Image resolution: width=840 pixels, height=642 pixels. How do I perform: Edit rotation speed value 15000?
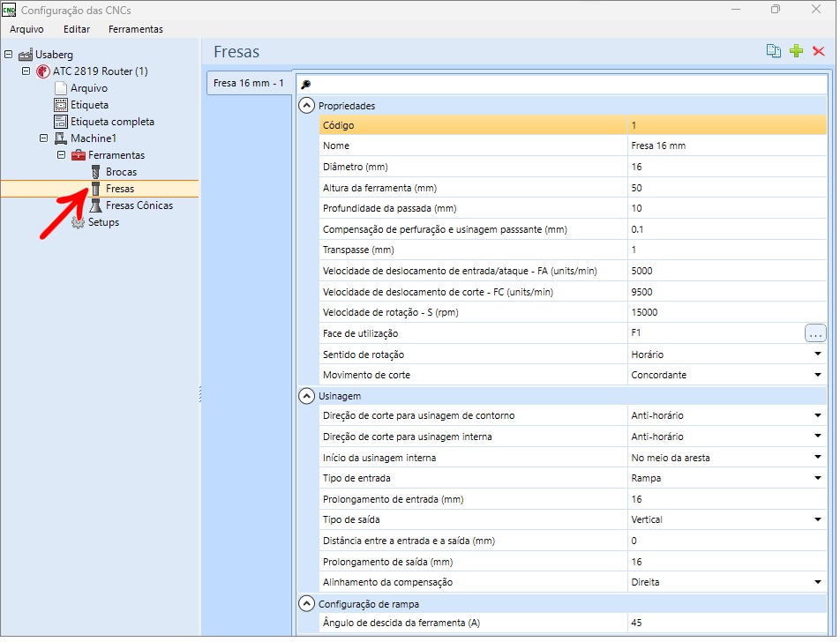726,313
